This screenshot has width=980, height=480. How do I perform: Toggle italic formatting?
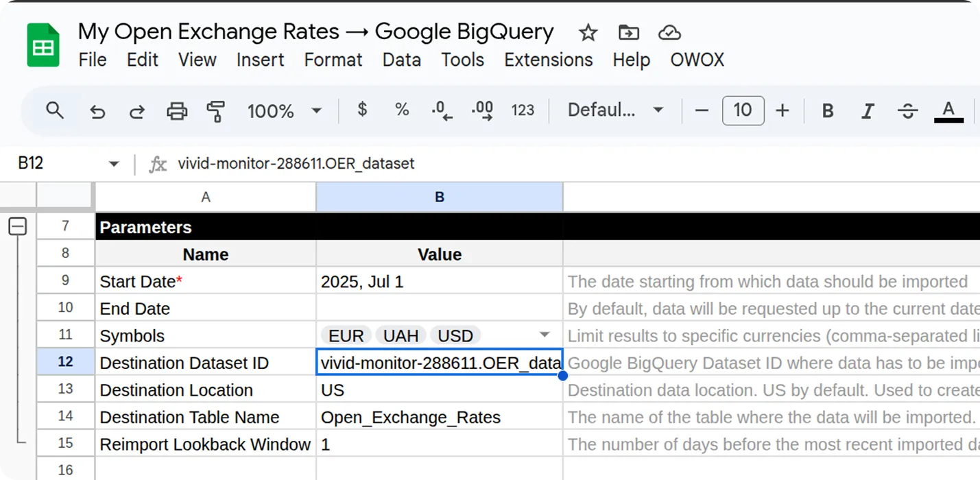(868, 110)
